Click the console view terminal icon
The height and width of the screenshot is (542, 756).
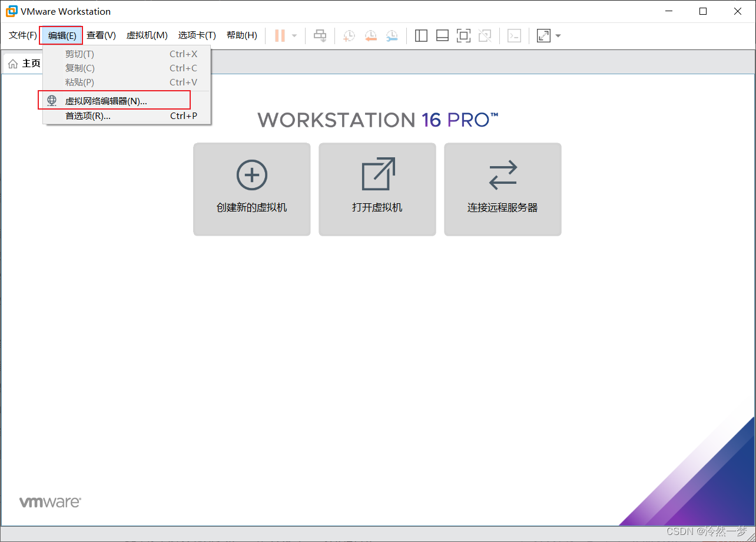(x=514, y=35)
